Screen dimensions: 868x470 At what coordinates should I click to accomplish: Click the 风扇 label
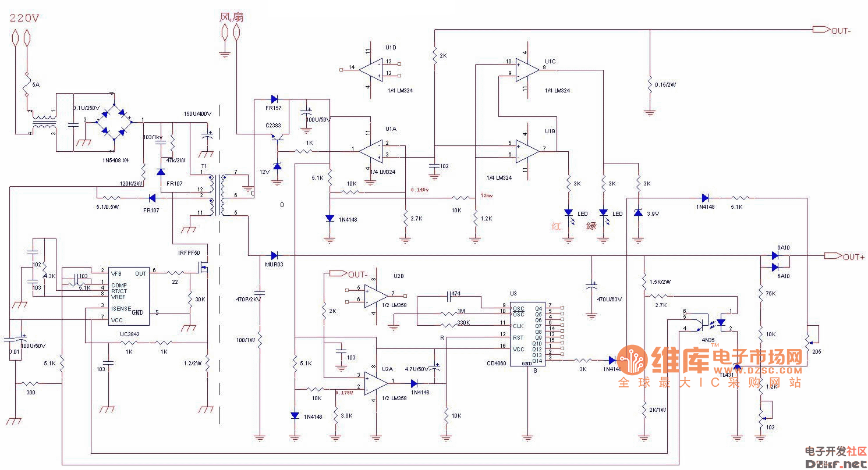[231, 17]
